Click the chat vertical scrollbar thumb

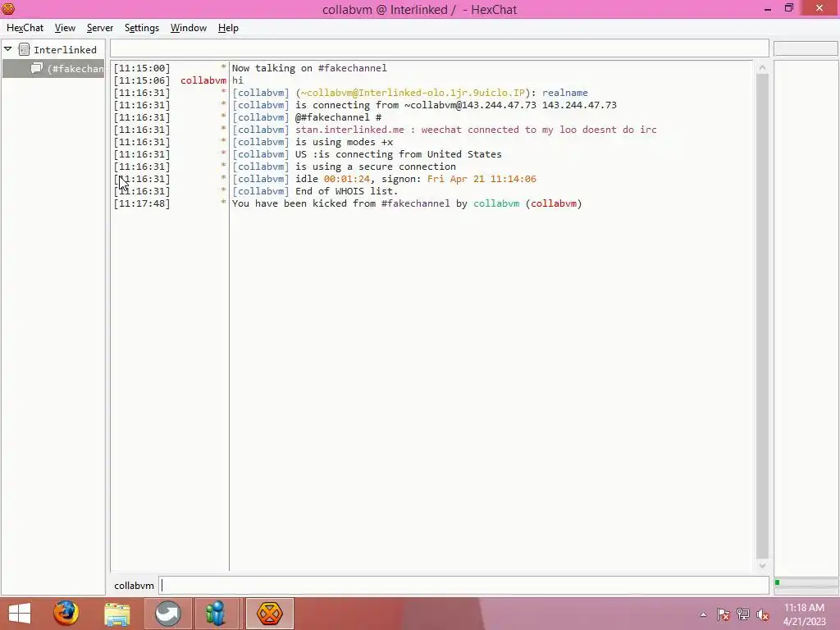pos(762,316)
